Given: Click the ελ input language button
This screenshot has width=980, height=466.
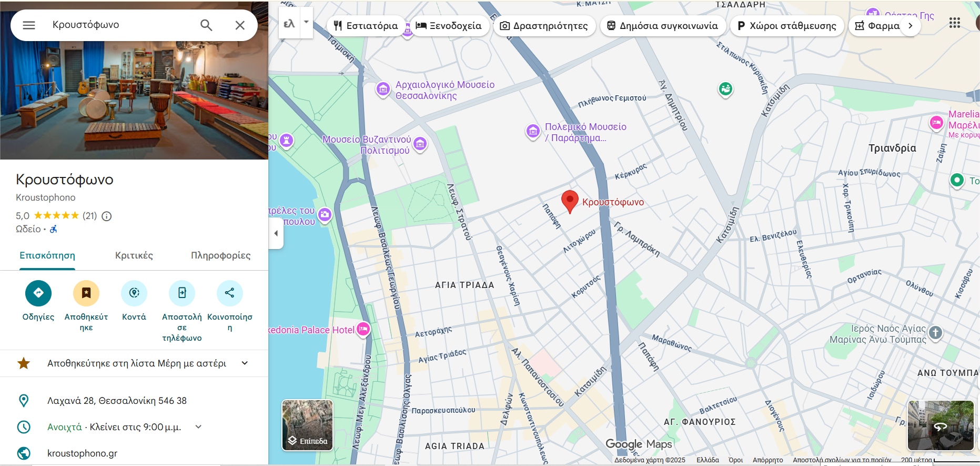Looking at the screenshot, I should tap(289, 23).
